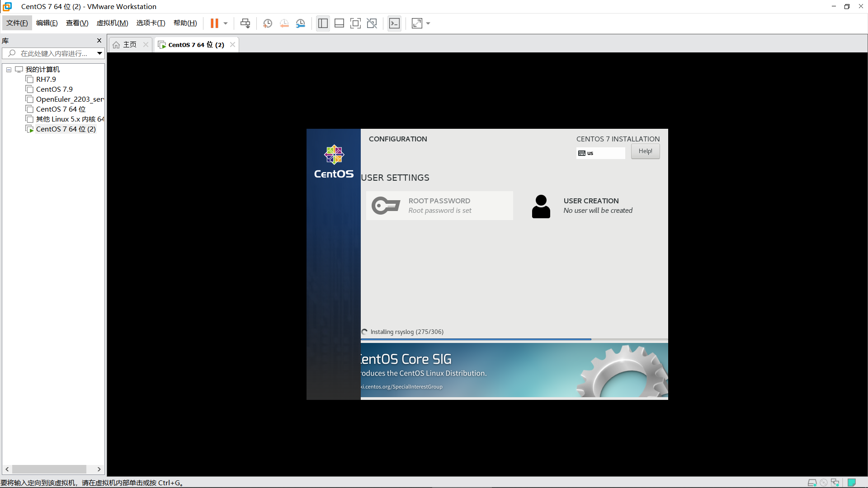This screenshot has height=488, width=868.
Task: Click the Help! button in installer
Action: (x=645, y=151)
